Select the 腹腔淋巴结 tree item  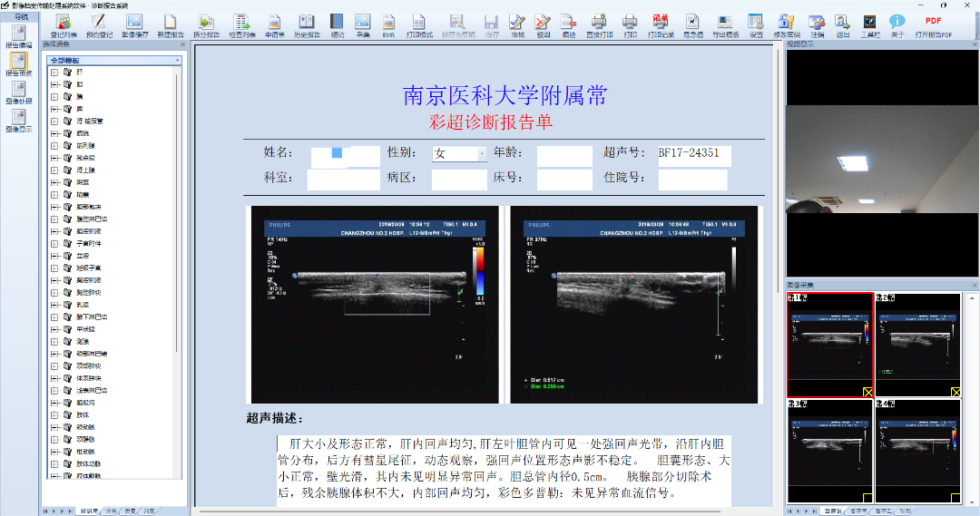coord(92,219)
